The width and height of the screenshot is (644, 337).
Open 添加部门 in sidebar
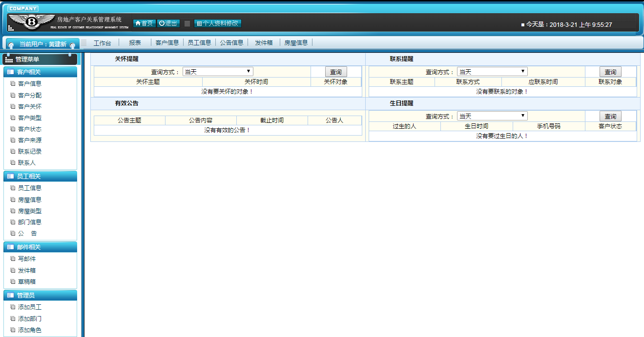pos(30,318)
